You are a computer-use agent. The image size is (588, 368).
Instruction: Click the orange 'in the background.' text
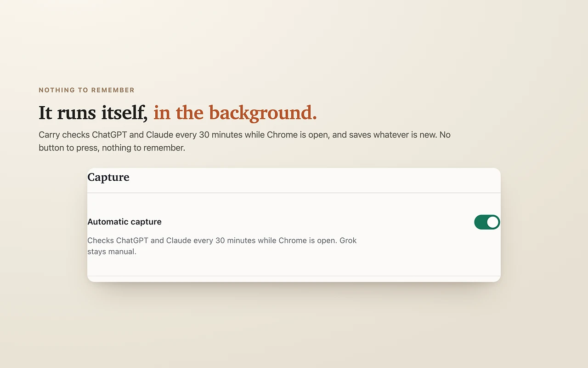tap(235, 113)
